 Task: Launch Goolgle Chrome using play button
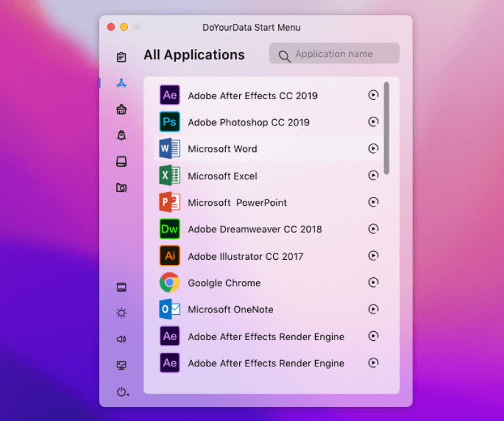[373, 282]
